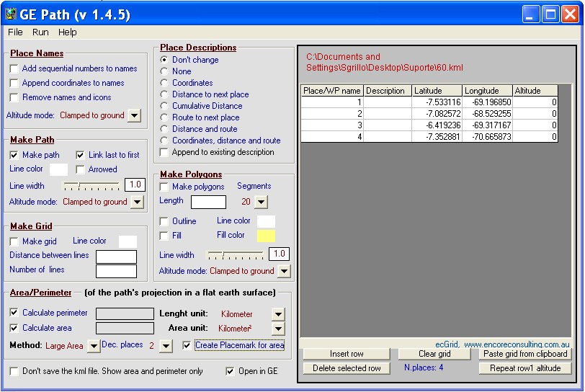585x392 pixels.
Task: Enable polygon Outline checkbox
Action: tap(164, 221)
